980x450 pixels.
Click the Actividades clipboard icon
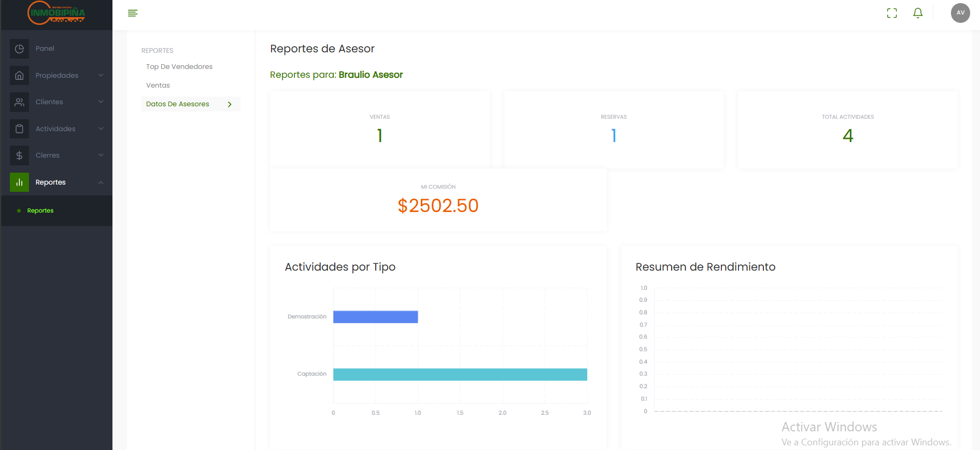tap(19, 129)
